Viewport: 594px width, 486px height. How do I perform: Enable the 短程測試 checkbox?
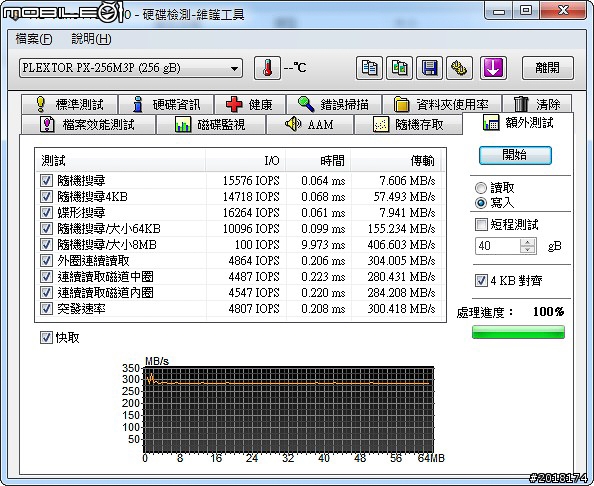[x=481, y=224]
